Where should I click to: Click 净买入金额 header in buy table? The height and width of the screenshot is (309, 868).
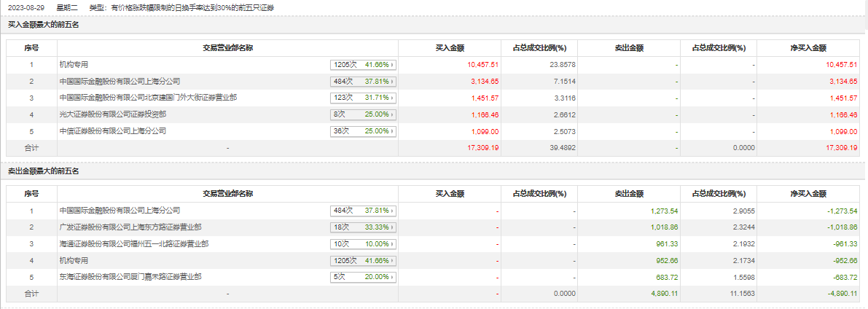coord(808,48)
